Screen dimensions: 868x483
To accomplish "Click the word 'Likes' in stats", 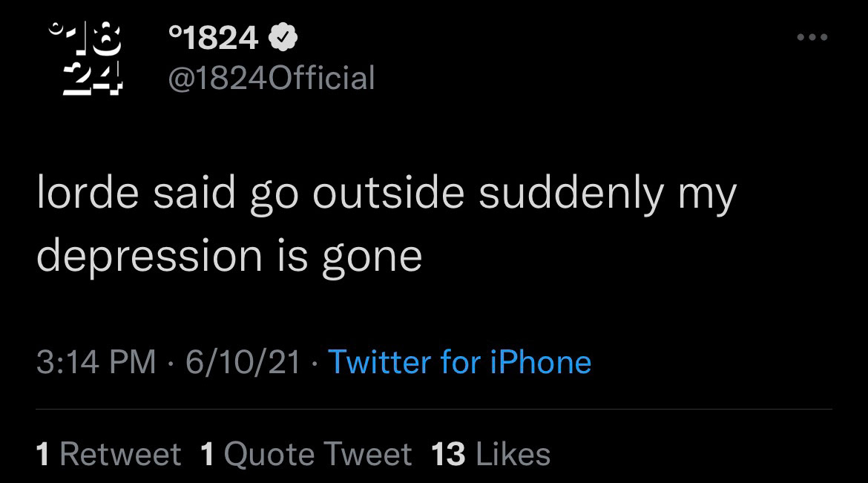I will (512, 454).
